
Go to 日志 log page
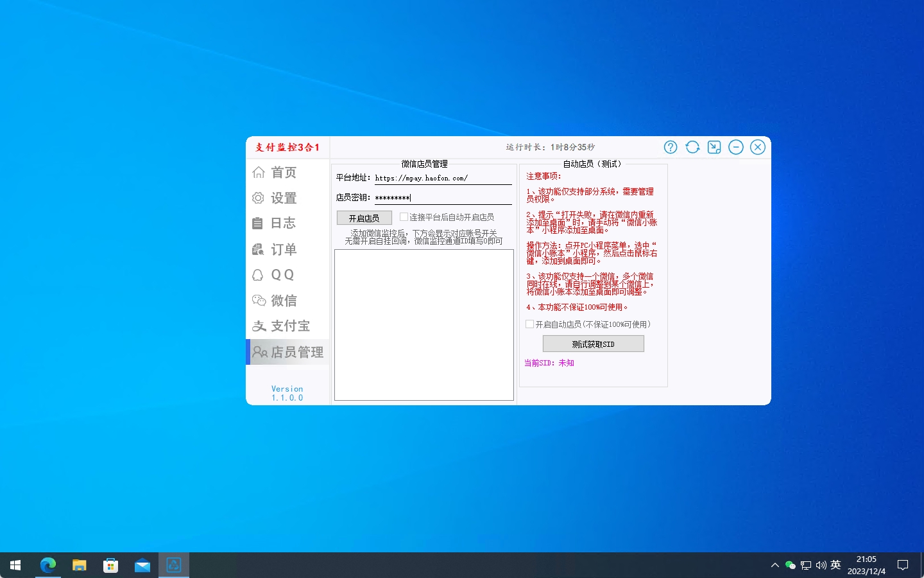click(x=283, y=223)
